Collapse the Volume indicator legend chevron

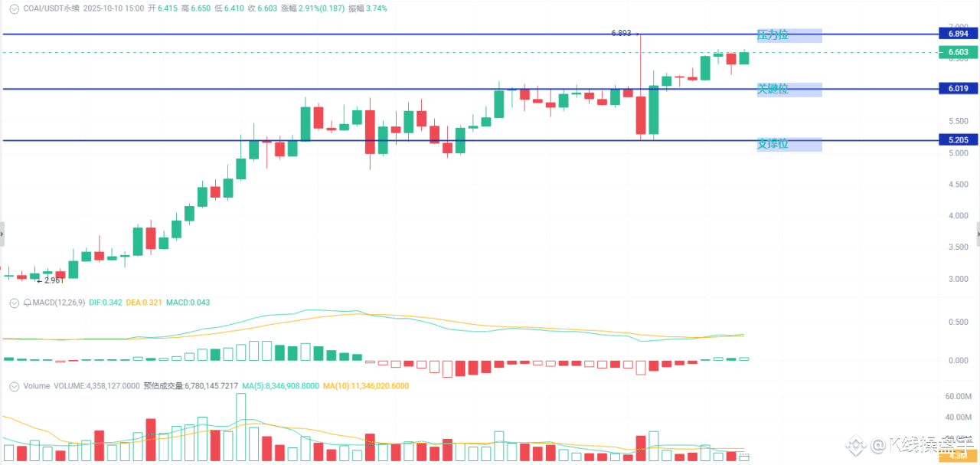[15, 386]
